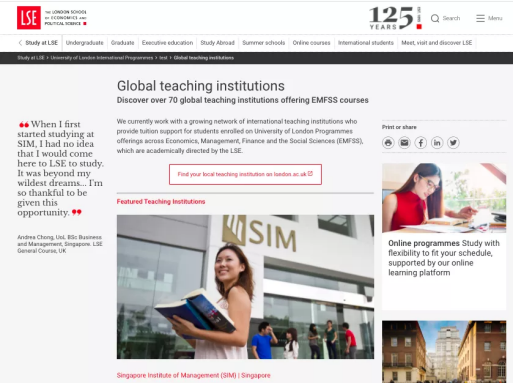Share on Facebook icon
The height and width of the screenshot is (383, 513).
(421, 143)
